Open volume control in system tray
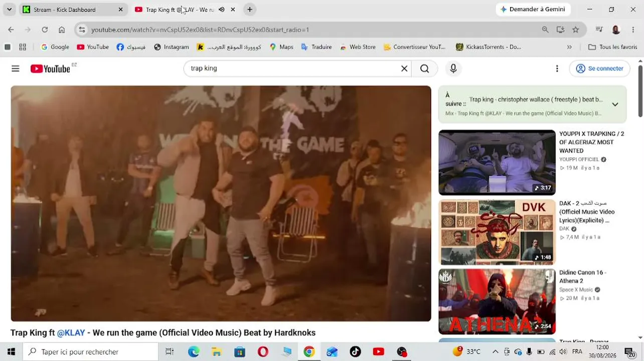644x361 pixels. point(563,352)
